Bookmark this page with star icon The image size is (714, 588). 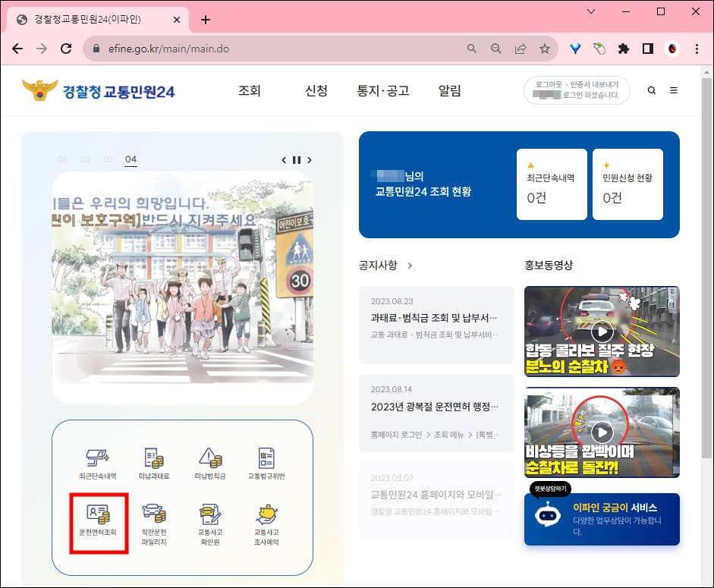[x=545, y=49]
